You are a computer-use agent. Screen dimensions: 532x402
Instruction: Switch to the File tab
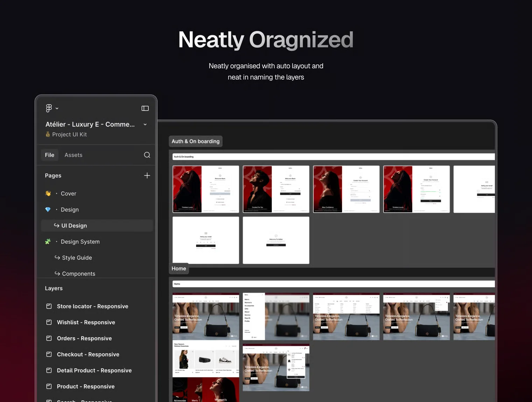point(50,155)
